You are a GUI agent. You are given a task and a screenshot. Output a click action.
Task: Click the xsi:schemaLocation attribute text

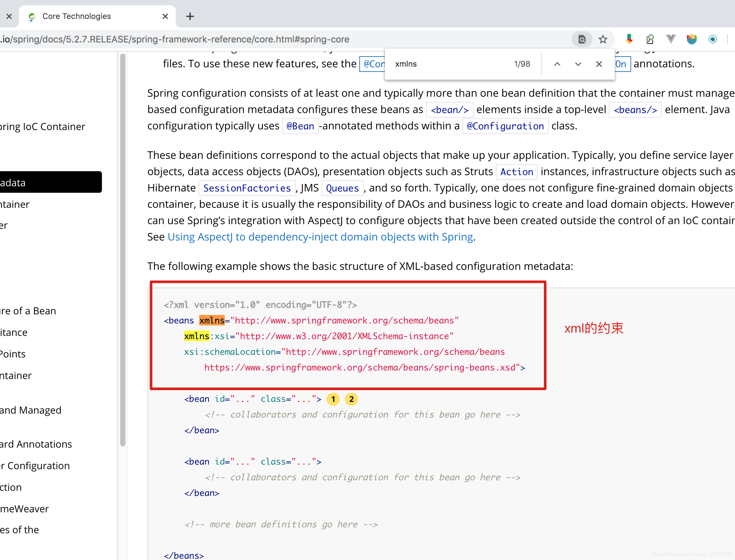[x=230, y=352]
